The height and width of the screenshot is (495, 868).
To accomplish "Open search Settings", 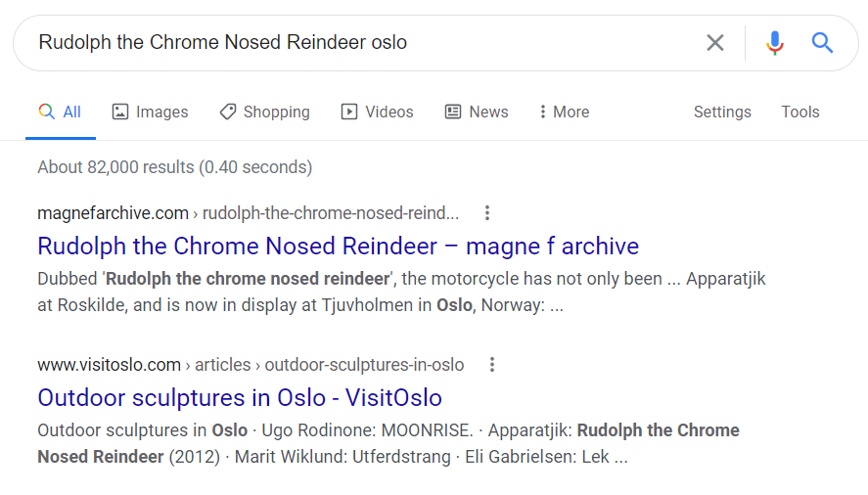I will coord(722,112).
